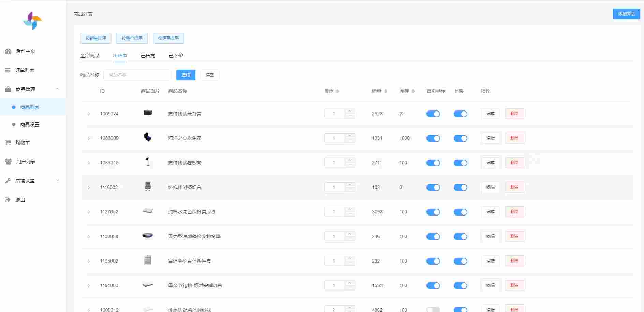Screen dimensions: 644x312
Task: Expand row details for product 1116032
Action: coord(89,188)
